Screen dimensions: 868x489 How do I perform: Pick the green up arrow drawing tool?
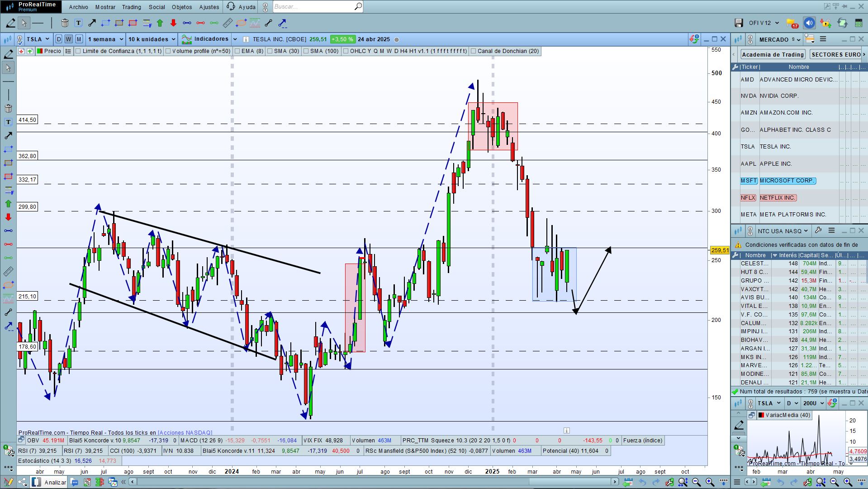[x=160, y=23]
